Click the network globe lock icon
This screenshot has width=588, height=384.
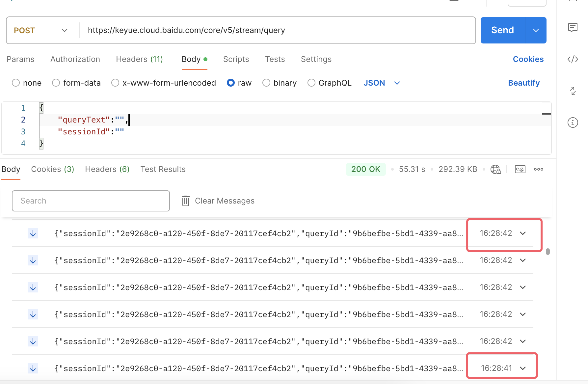495,169
